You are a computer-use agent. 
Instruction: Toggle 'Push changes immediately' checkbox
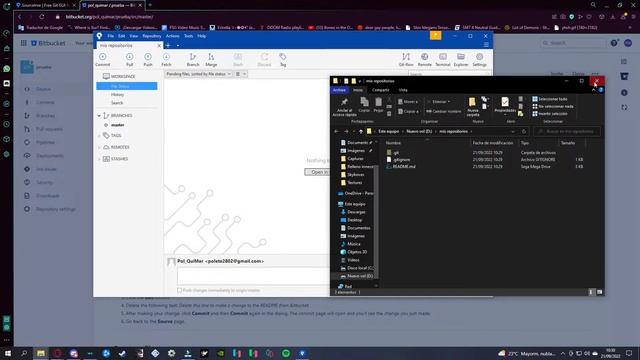coord(179,290)
